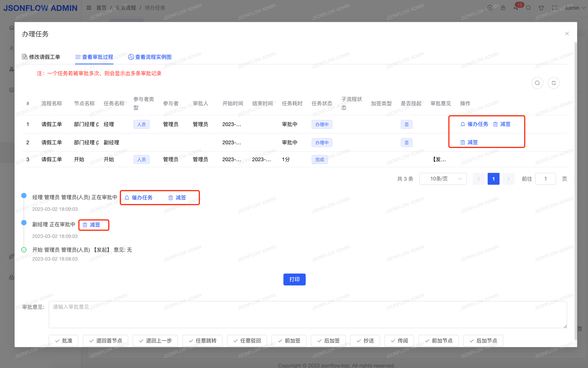Open the 查看流程实例图 tab

click(x=150, y=57)
